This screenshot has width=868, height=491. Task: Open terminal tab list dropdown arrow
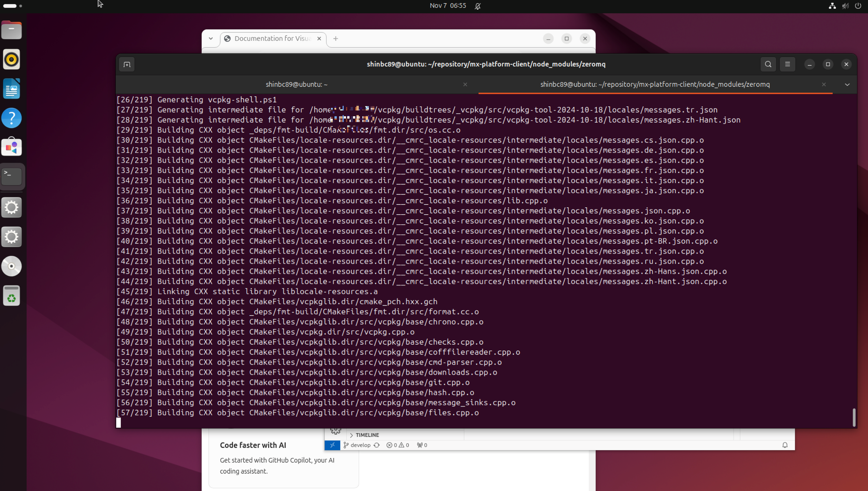tap(847, 85)
